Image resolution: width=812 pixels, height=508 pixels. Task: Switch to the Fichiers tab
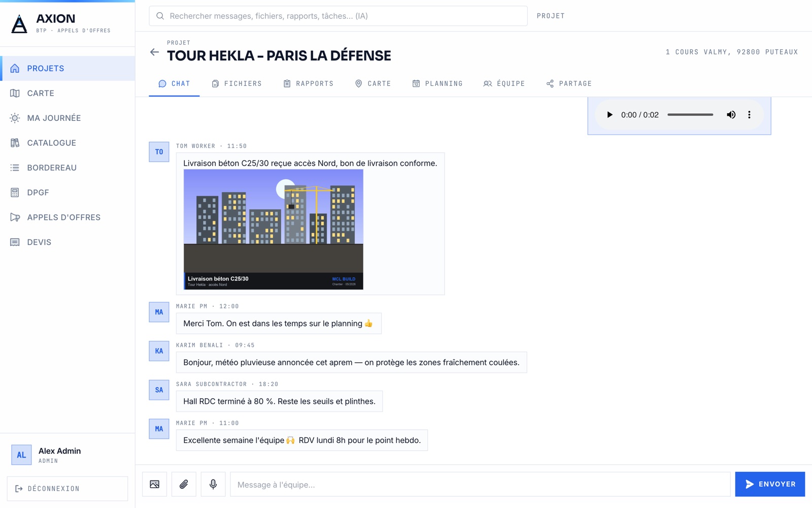tap(236, 83)
